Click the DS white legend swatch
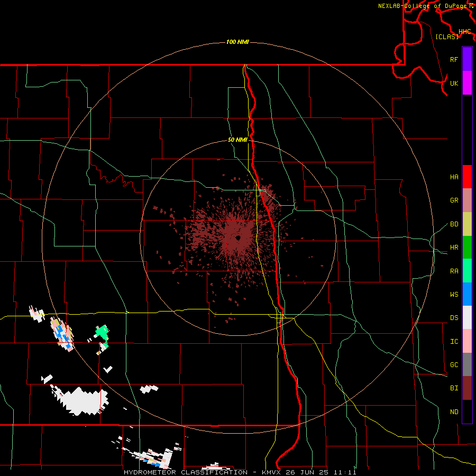The height and width of the screenshot is (476, 476). (x=467, y=317)
